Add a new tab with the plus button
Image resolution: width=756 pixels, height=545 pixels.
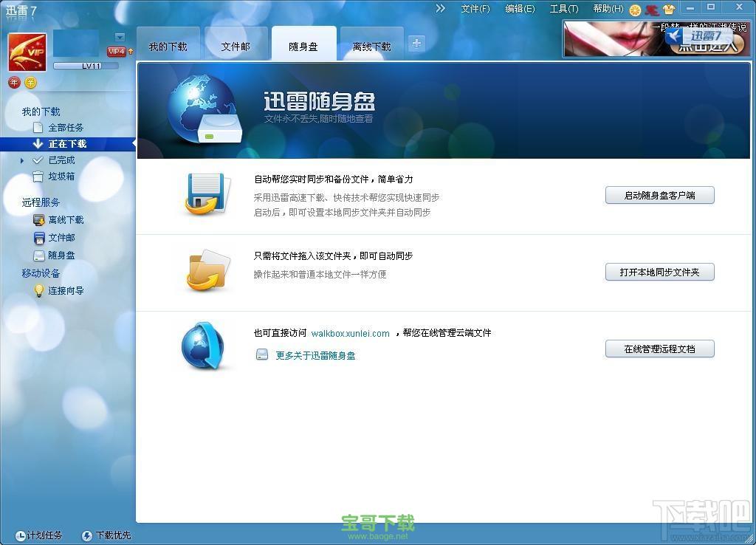coord(416,44)
